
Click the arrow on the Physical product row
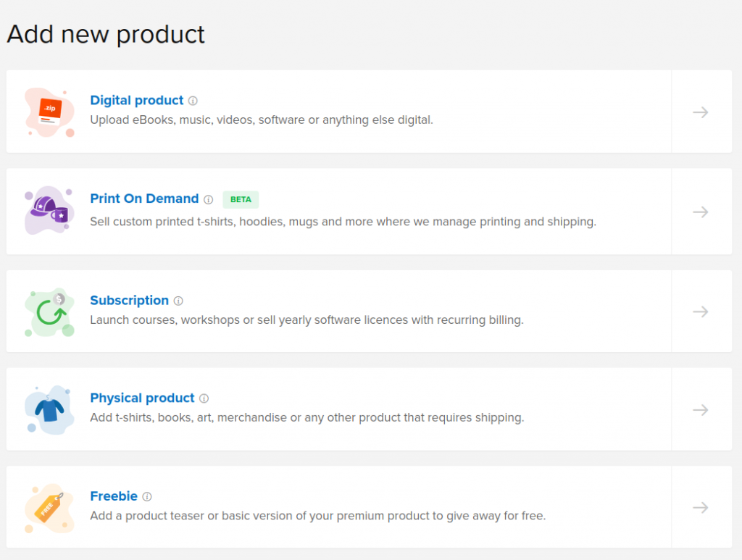point(700,409)
